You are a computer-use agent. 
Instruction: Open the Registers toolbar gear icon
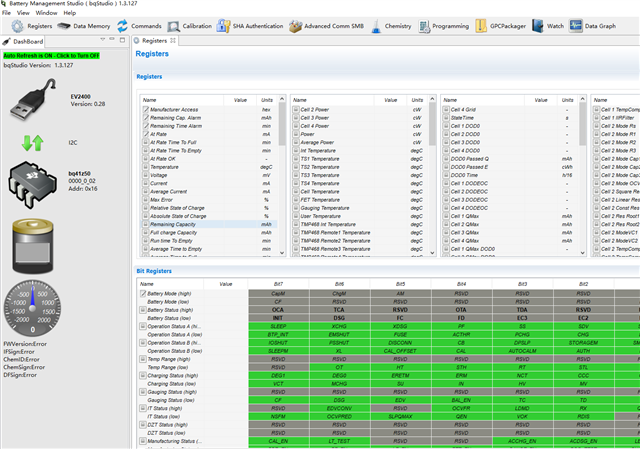click(x=18, y=26)
